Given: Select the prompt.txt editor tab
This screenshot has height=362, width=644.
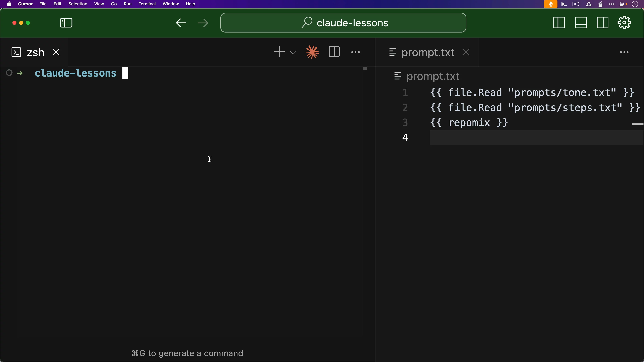Looking at the screenshot, I should pyautogui.click(x=427, y=52).
